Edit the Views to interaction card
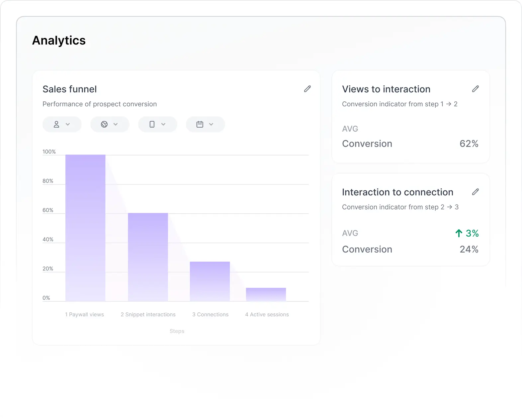Screen dimensions: 522x420 [476, 89]
